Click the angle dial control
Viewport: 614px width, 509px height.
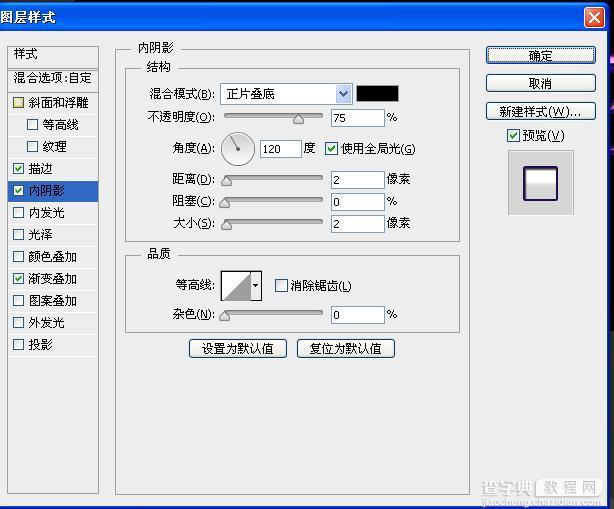pyautogui.click(x=238, y=149)
